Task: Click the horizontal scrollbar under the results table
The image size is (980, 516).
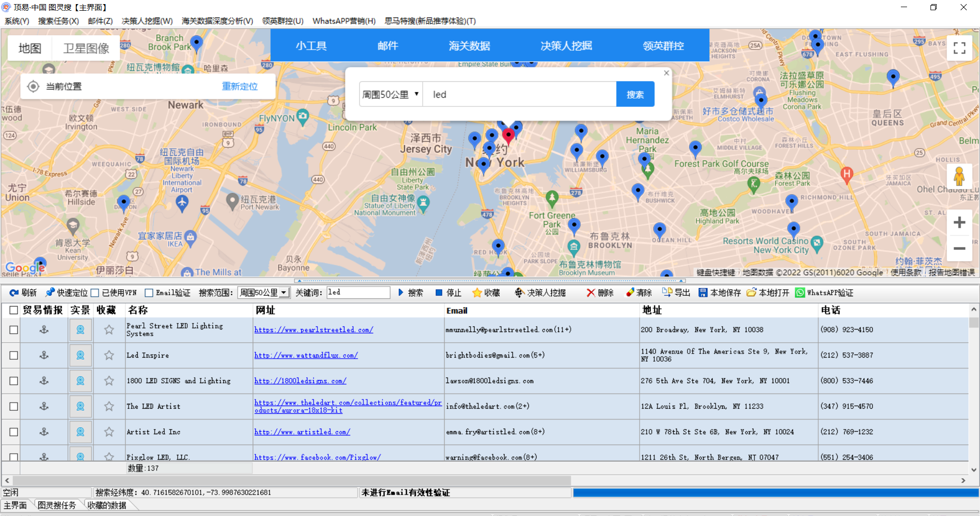Action: (291, 481)
